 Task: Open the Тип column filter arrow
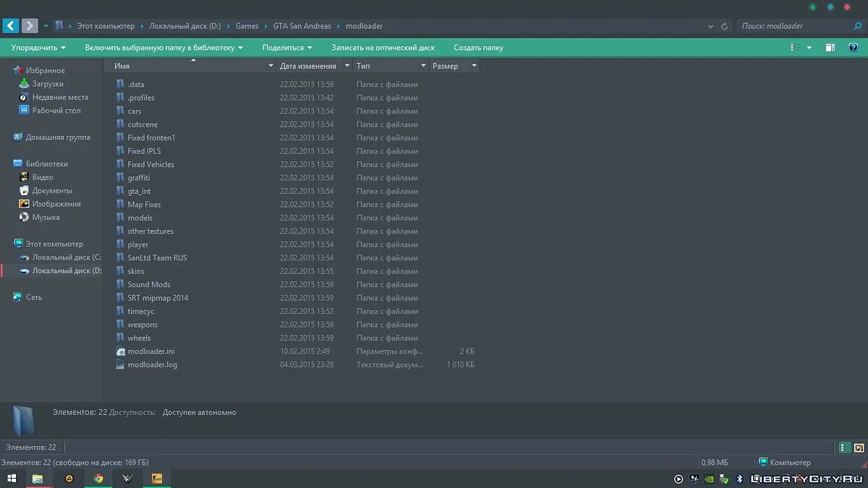click(x=424, y=66)
